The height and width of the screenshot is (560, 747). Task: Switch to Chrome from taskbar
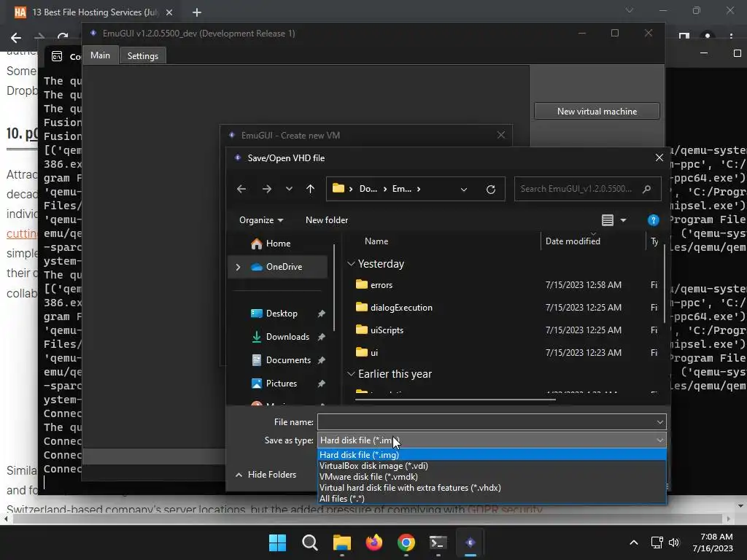tap(406, 542)
